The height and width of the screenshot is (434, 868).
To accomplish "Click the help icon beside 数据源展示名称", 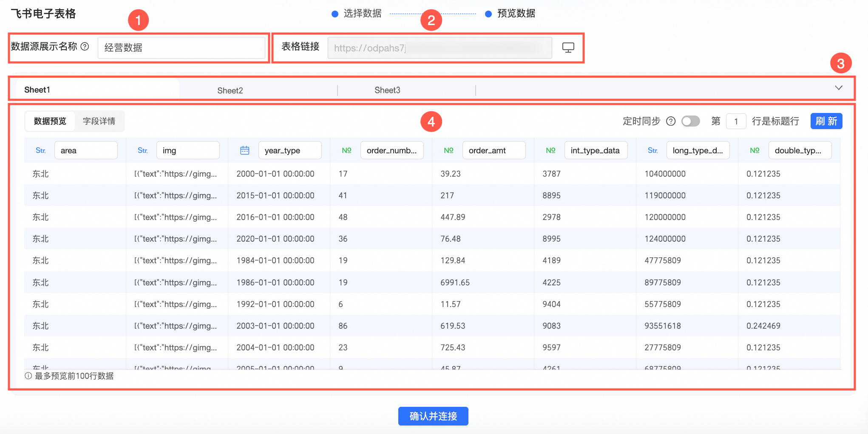I will pos(85,47).
